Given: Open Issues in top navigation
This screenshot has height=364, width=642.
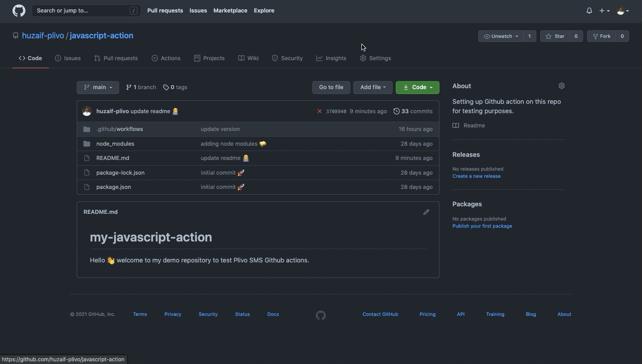Looking at the screenshot, I should tap(198, 11).
